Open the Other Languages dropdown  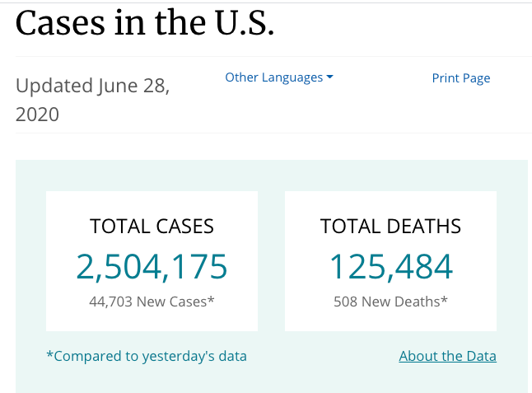tap(273, 77)
